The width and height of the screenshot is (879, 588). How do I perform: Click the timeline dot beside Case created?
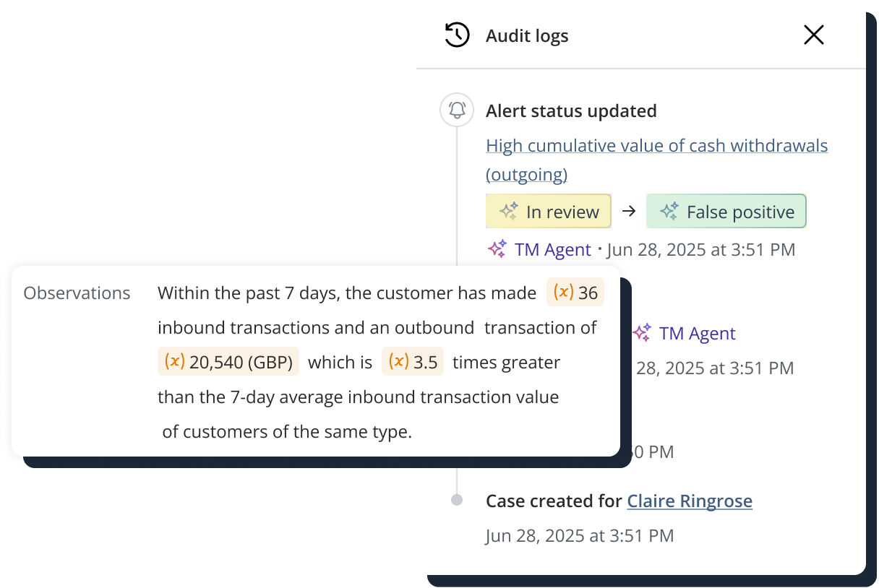[x=457, y=500]
